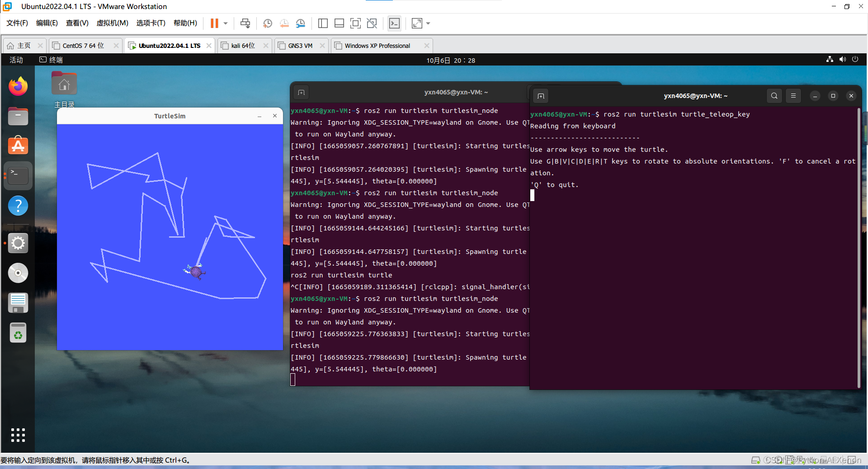Open Trash from the dock
Screen dimensions: 868x469
point(18,333)
